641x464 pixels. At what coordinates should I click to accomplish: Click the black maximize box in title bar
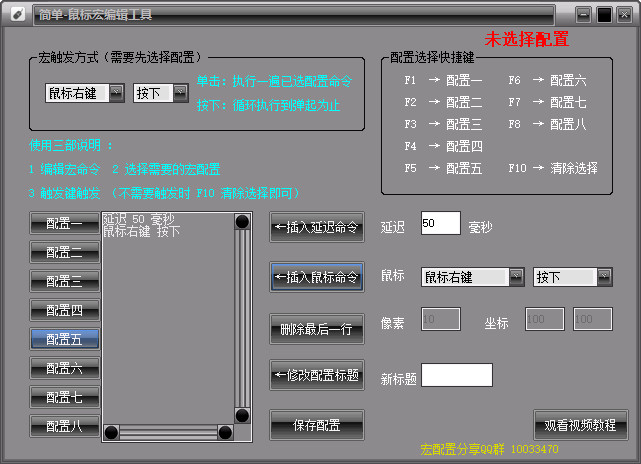[x=604, y=15]
